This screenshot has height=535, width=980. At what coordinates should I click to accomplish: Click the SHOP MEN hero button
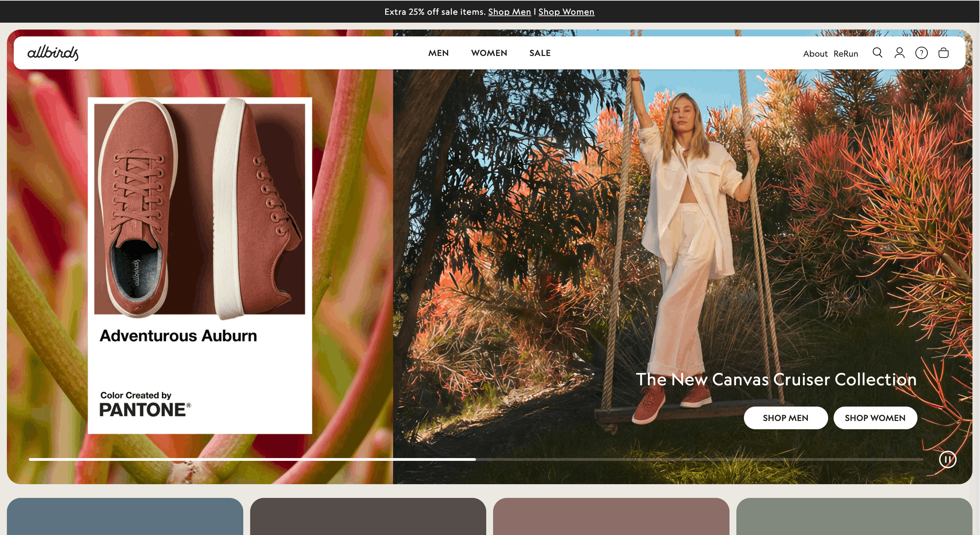point(786,418)
